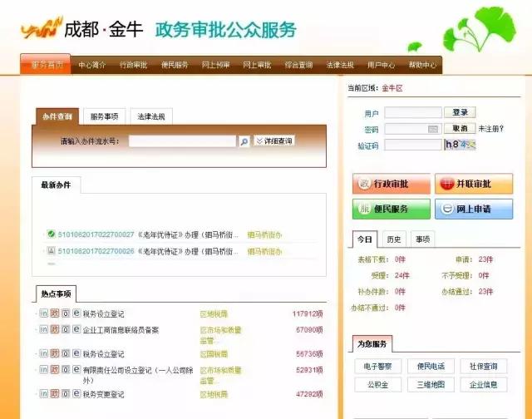Click the 登录 button
Viewport: 532px width, 419px height.
(x=460, y=112)
